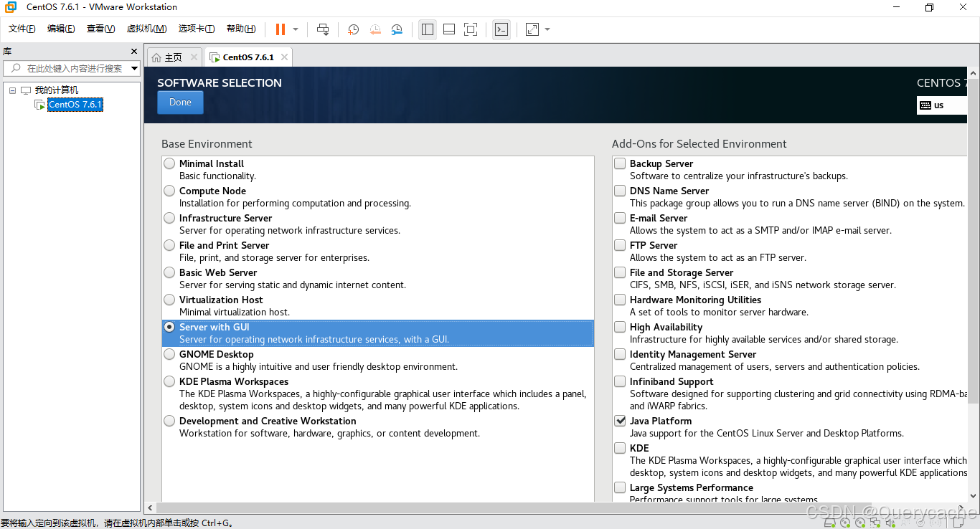Open the power options dropdown beside Pause

pyautogui.click(x=296, y=29)
